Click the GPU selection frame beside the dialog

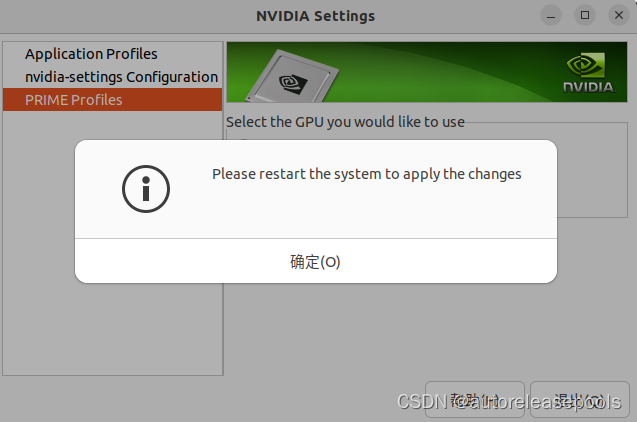(x=592, y=179)
